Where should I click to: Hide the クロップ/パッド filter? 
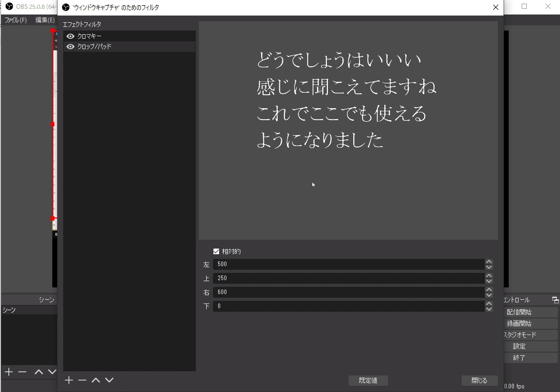pos(70,46)
